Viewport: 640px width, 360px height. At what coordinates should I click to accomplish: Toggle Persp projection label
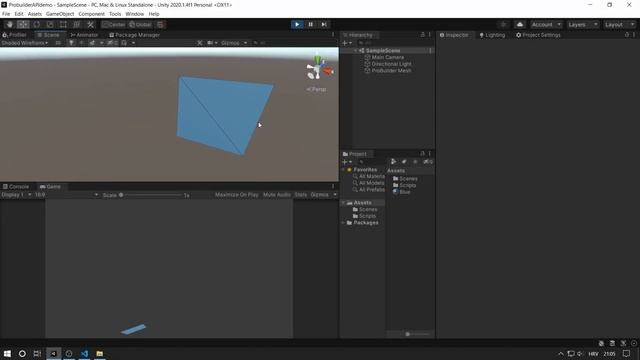[x=316, y=89]
